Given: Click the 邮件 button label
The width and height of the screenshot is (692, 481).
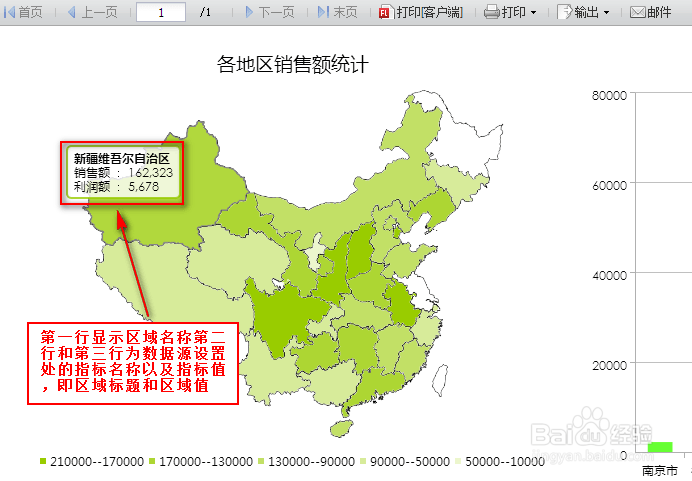Looking at the screenshot, I should pos(659,12).
